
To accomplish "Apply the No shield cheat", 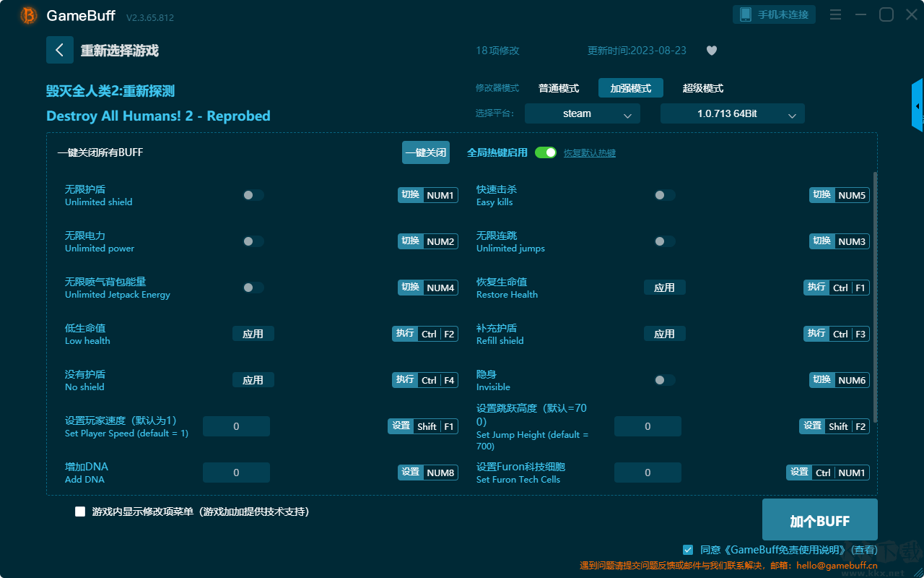I will click(253, 380).
